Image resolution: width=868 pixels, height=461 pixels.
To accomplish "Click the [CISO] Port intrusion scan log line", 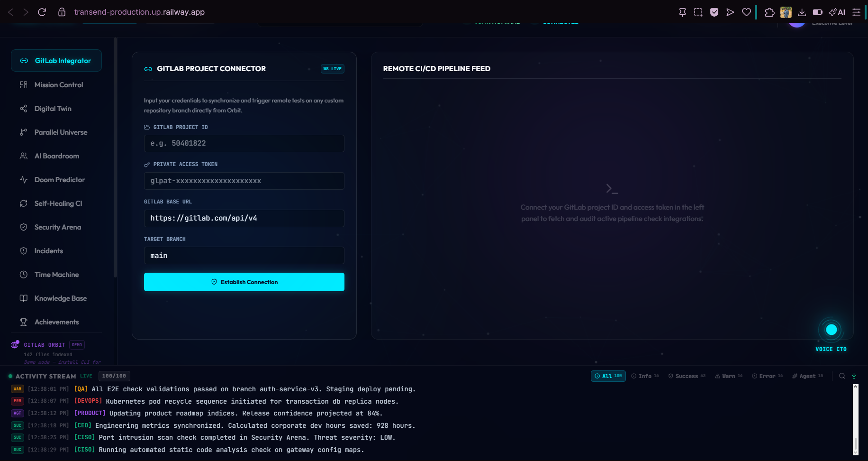I will tap(235, 437).
